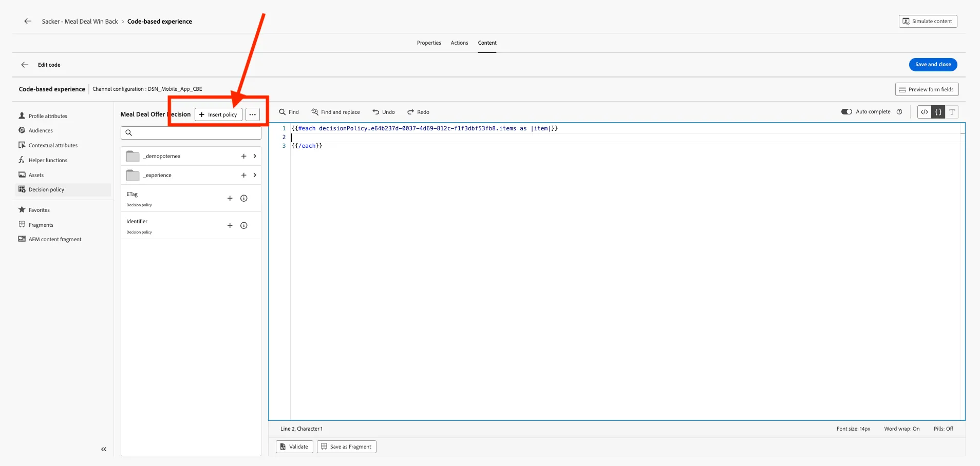Open Fragments in the sidebar
Screen dimensions: 980x466
coord(41,225)
